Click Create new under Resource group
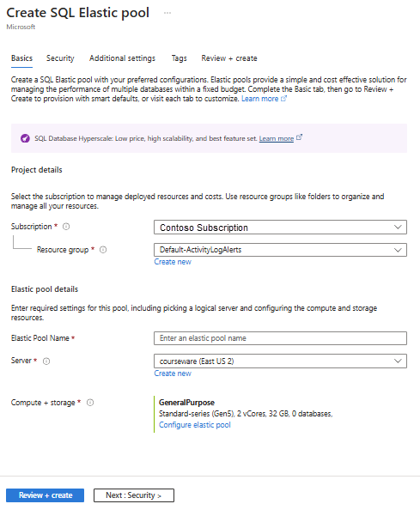Screen dimensions: 420x510 [173, 262]
